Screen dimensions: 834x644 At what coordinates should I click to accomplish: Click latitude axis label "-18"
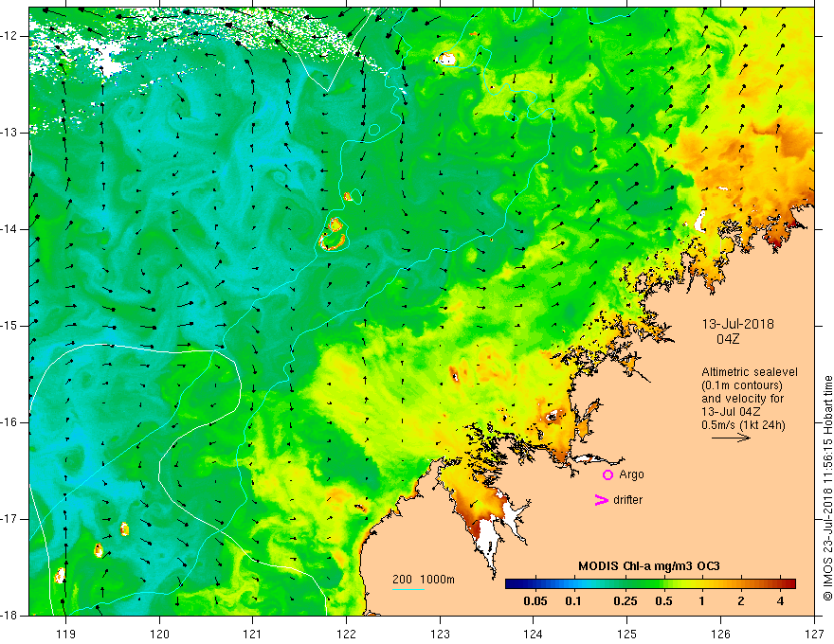(9, 616)
